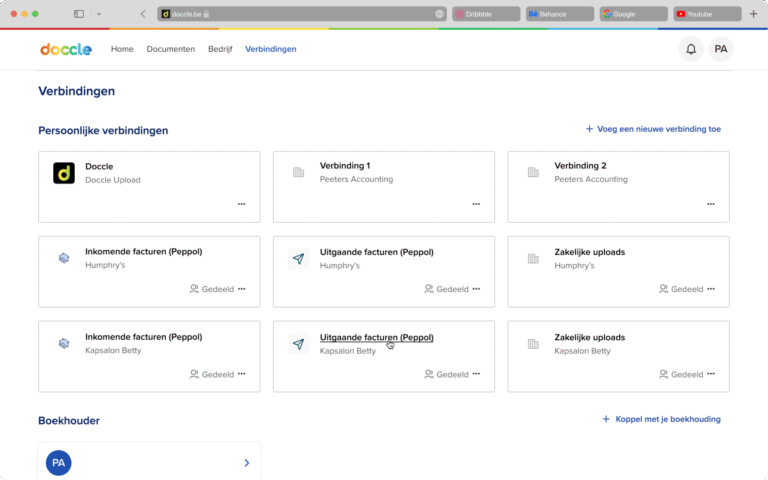Open the notifications bell icon

[x=690, y=49]
